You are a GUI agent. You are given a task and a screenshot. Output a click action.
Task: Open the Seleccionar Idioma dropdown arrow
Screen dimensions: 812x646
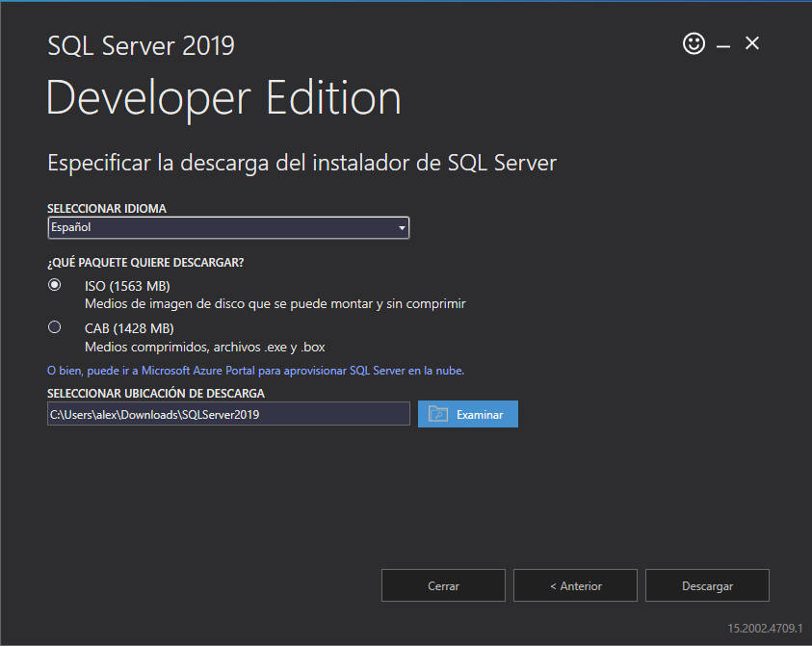click(x=402, y=228)
